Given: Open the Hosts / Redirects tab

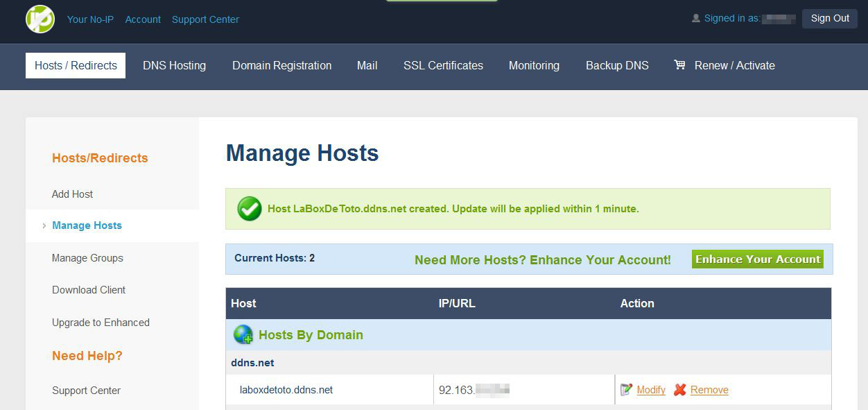Looking at the screenshot, I should [76, 65].
